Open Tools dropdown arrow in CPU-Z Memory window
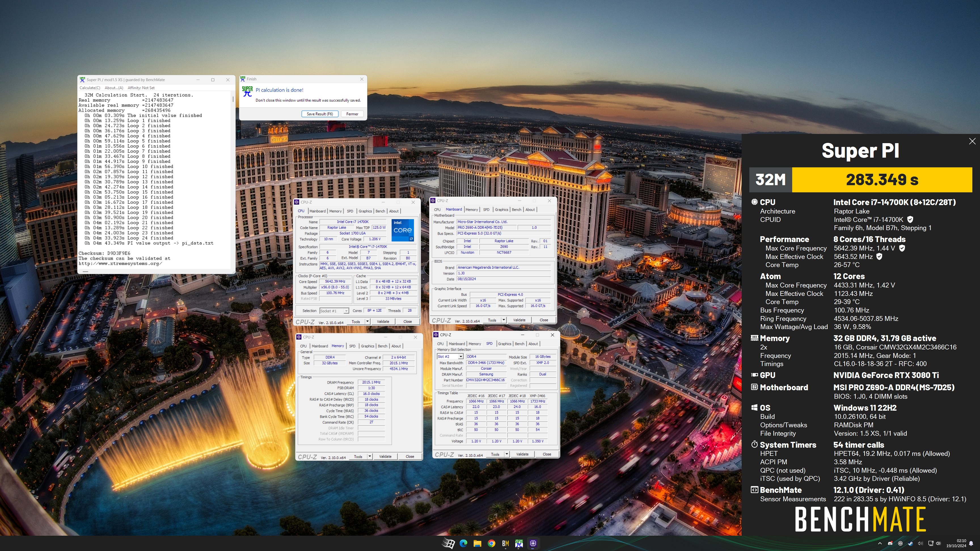 coord(370,456)
